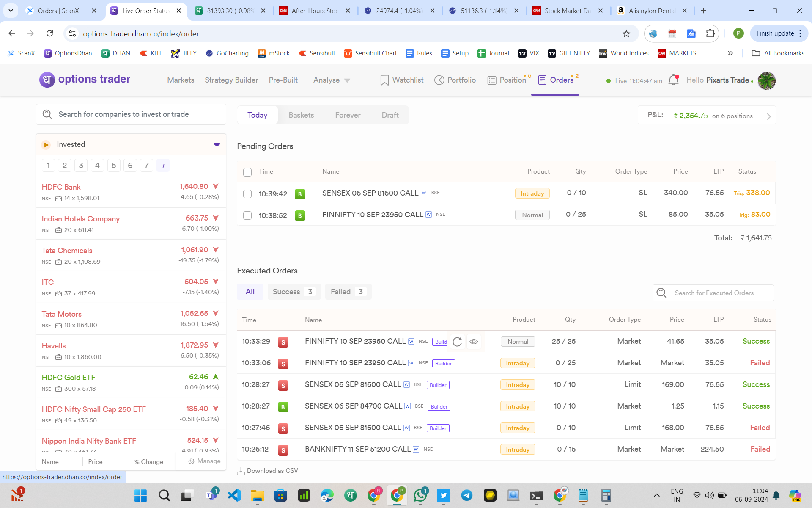Open the Invested info icon

pos(163,165)
